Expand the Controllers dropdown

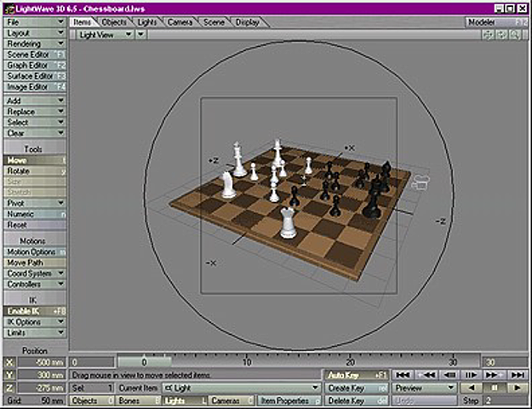(x=35, y=285)
